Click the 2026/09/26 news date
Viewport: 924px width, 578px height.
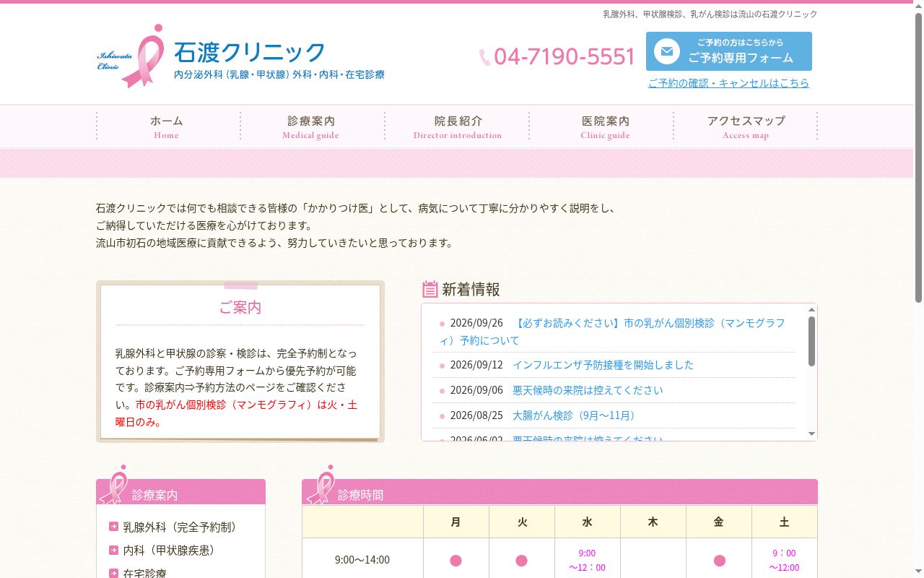[x=476, y=323]
